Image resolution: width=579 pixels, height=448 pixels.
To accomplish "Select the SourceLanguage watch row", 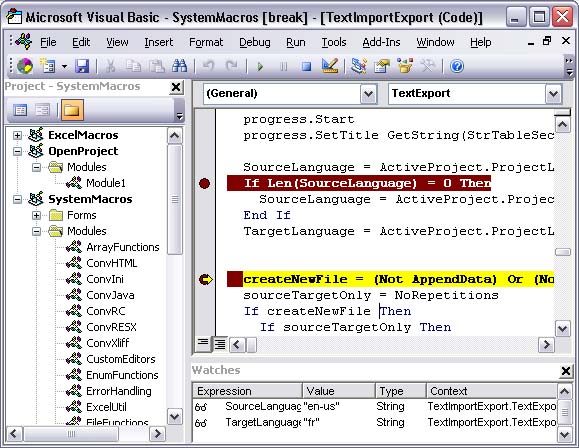I will point(375,407).
